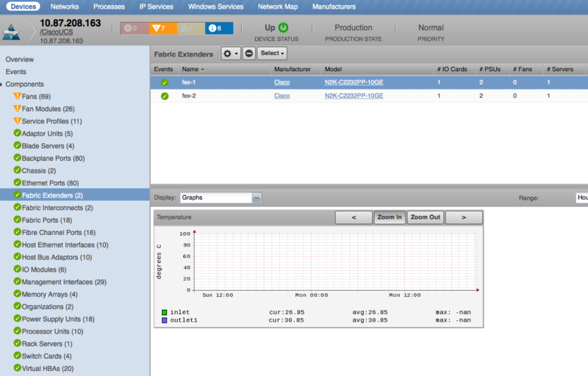Click the green check beside Blade Servers
Screen dimensions: 588x376
coord(17,145)
